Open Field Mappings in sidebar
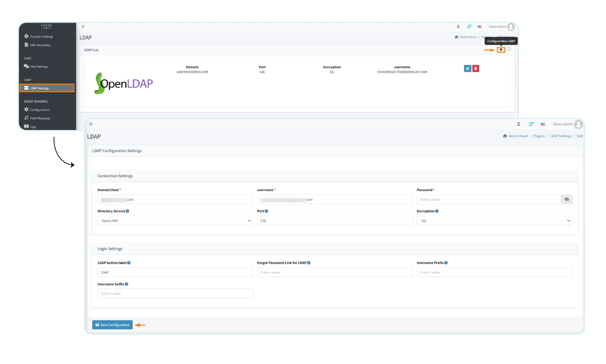This screenshot has width=606, height=364. tap(40, 118)
